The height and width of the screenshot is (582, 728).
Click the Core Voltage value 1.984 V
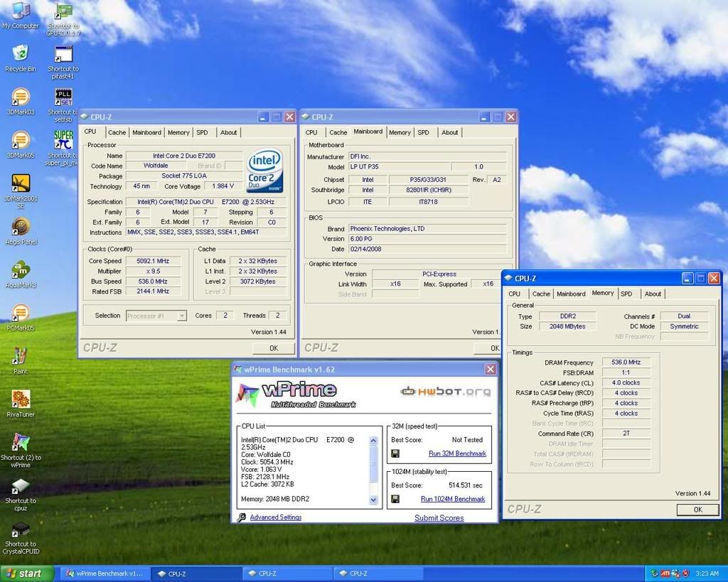pyautogui.click(x=223, y=186)
